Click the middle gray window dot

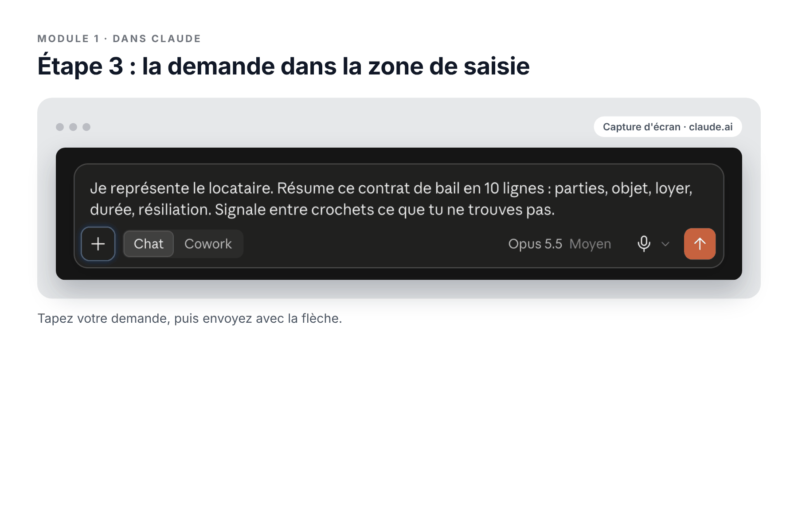(x=73, y=127)
